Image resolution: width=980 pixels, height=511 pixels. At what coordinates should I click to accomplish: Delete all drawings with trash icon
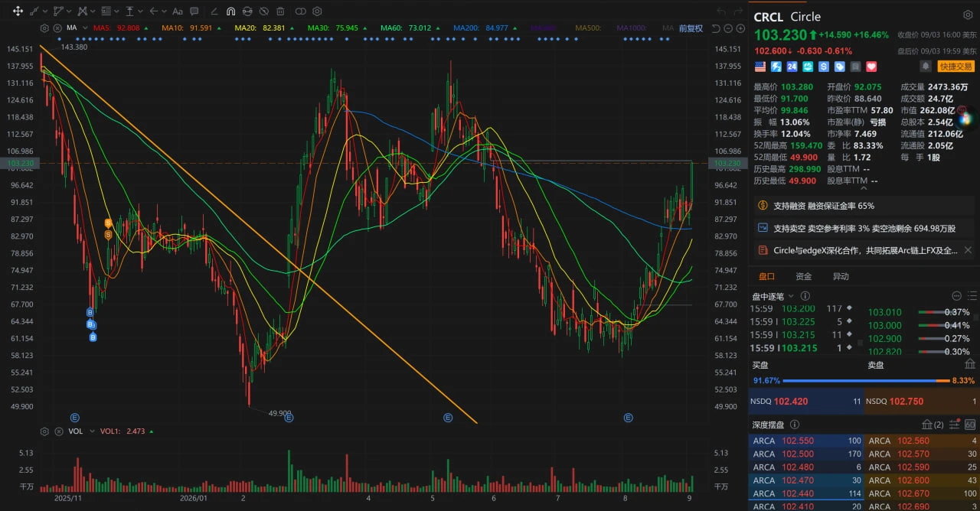tap(280, 11)
